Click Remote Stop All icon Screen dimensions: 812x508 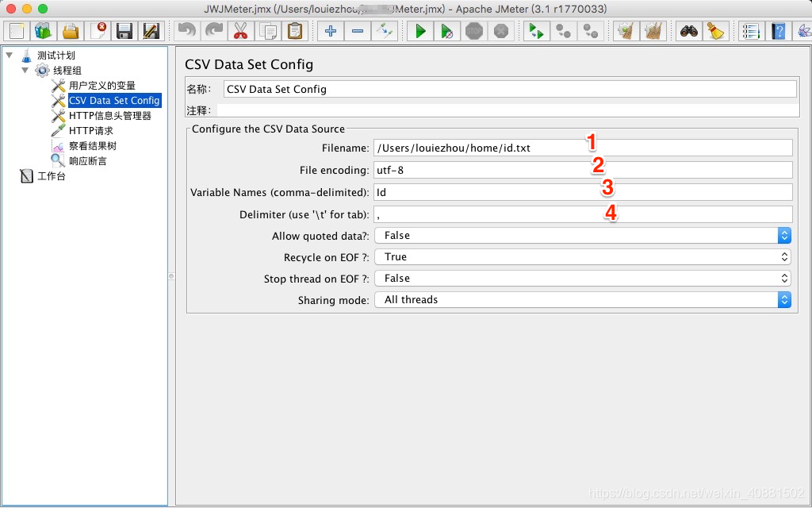pos(564,31)
